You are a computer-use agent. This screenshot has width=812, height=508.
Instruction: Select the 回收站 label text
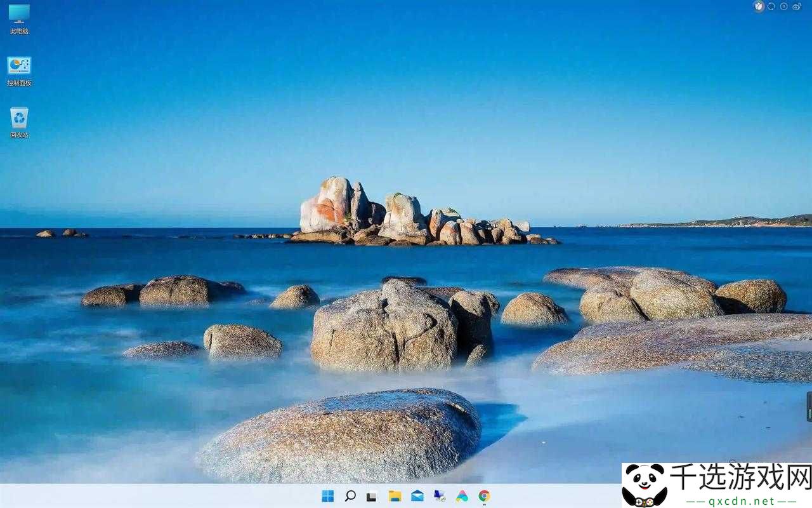click(x=19, y=135)
